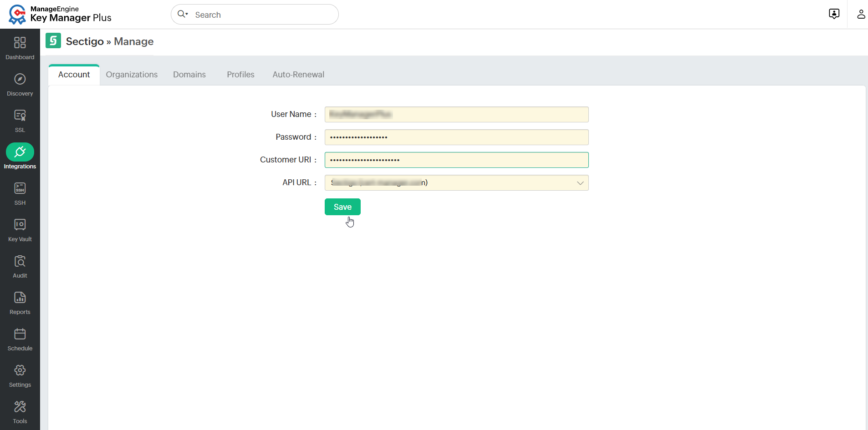Open the search filter magnifier dropdown
Viewport: 868px width, 430px height.
pyautogui.click(x=183, y=14)
